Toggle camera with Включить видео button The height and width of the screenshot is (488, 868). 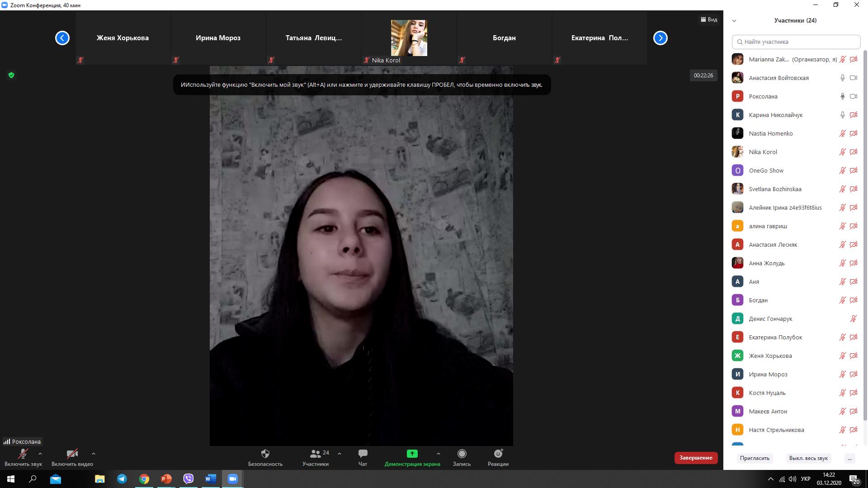[72, 457]
